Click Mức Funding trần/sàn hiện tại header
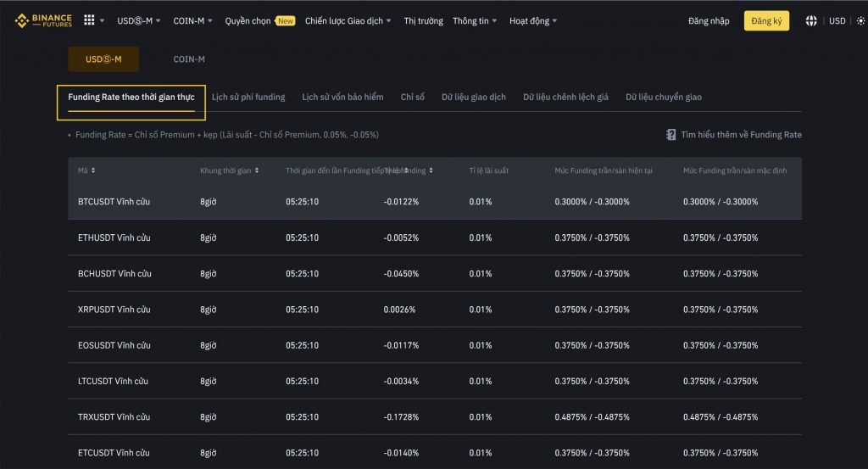Screen dimensions: 868x469 (x=604, y=170)
